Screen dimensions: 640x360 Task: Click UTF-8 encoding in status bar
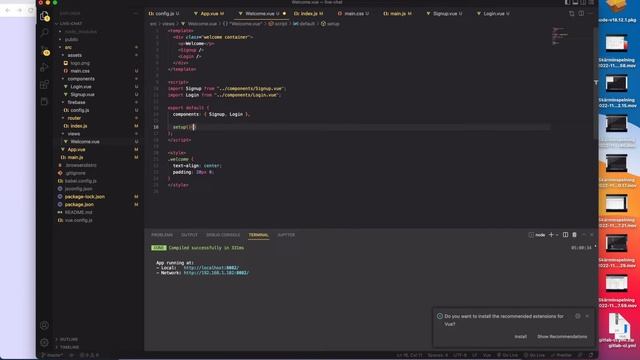tap(460, 355)
